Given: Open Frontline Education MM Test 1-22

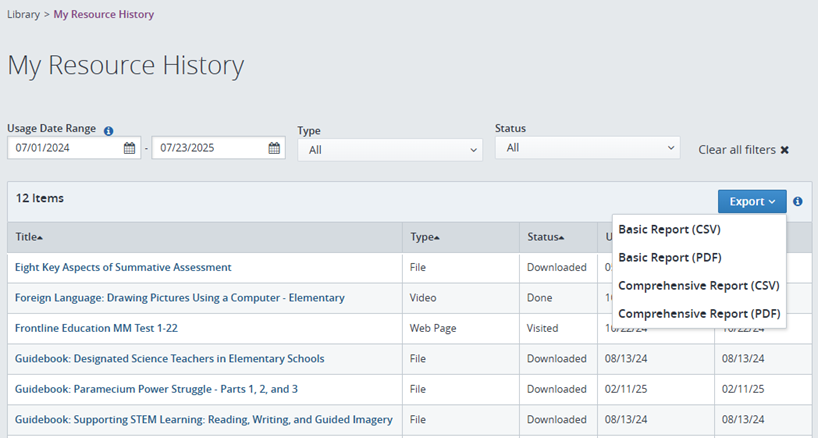Looking at the screenshot, I should 97,328.
